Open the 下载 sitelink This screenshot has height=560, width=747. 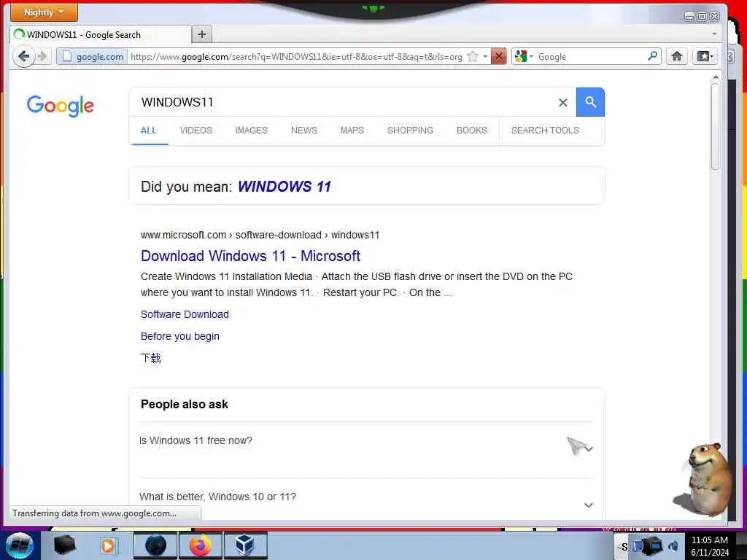[151, 358]
